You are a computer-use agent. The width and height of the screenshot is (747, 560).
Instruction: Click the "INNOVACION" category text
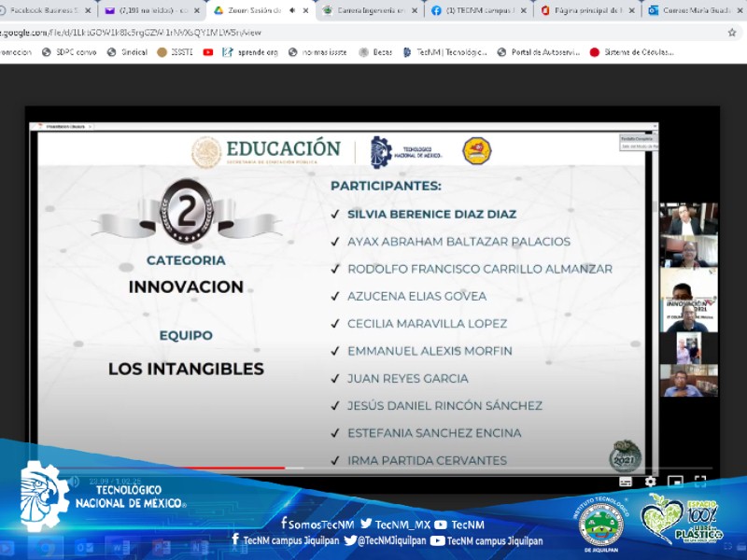(x=186, y=287)
